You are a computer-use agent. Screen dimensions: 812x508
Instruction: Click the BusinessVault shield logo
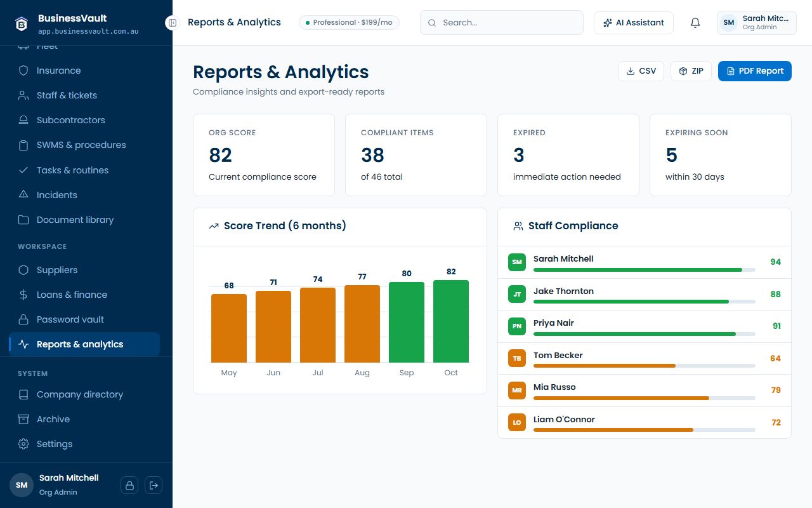coord(22,23)
